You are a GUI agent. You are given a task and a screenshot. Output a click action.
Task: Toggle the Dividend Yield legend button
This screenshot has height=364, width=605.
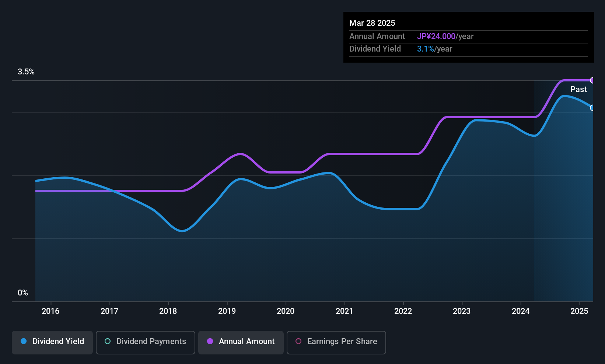tap(52, 342)
